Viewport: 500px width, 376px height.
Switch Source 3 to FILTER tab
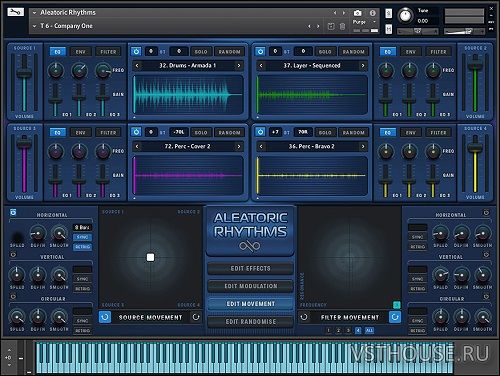point(108,132)
